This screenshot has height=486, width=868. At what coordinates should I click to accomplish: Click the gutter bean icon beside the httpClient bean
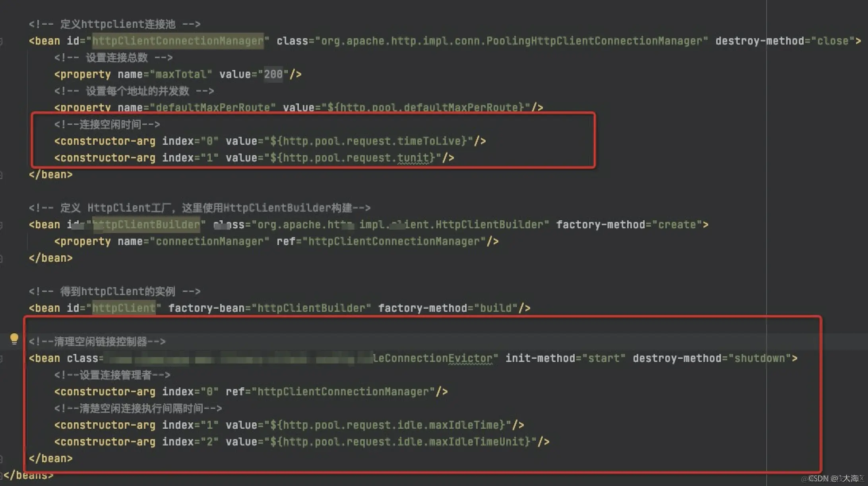coord(2,308)
